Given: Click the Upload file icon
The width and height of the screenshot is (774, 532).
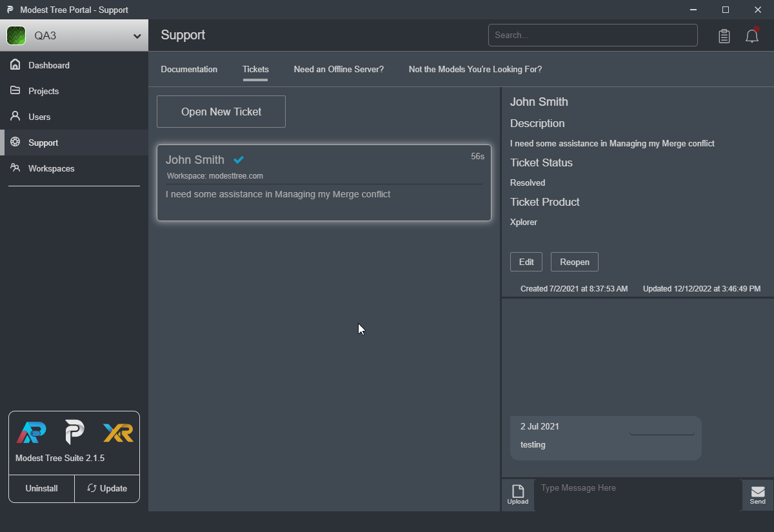Looking at the screenshot, I should click(x=518, y=495).
